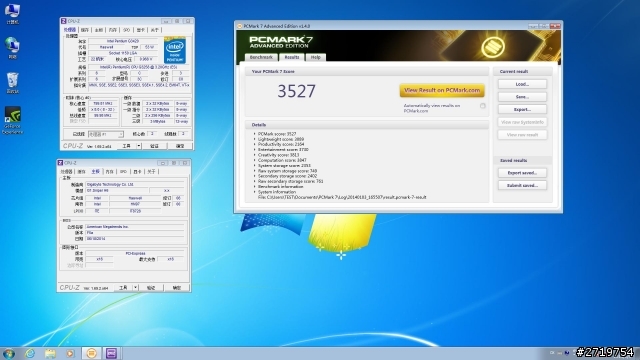Expand the Creativity score detail row
Screen dimensions: 640x360
[255, 155]
